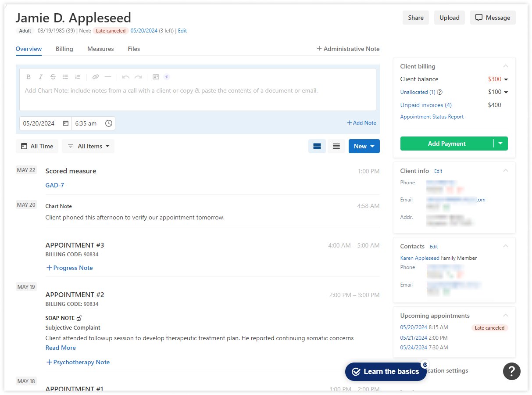Click into the Add Chart Note text area
The height and width of the screenshot is (395, 532).
pyautogui.click(x=197, y=96)
